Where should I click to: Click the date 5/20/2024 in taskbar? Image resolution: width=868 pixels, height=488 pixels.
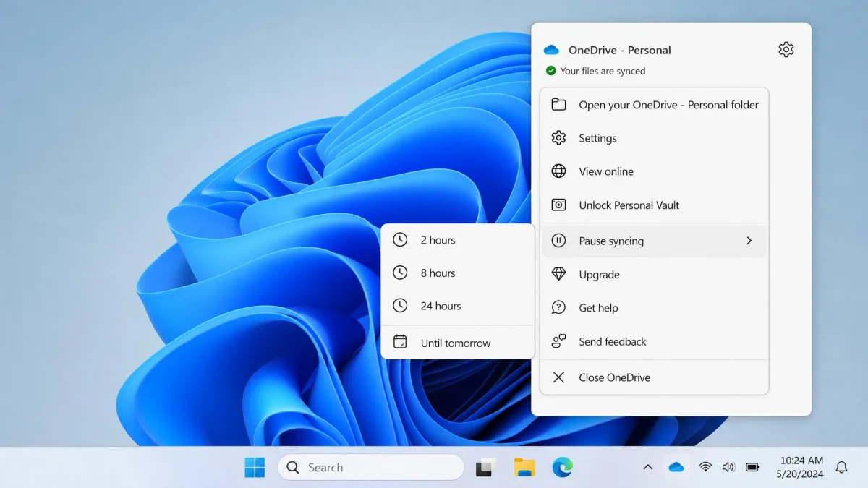801,474
